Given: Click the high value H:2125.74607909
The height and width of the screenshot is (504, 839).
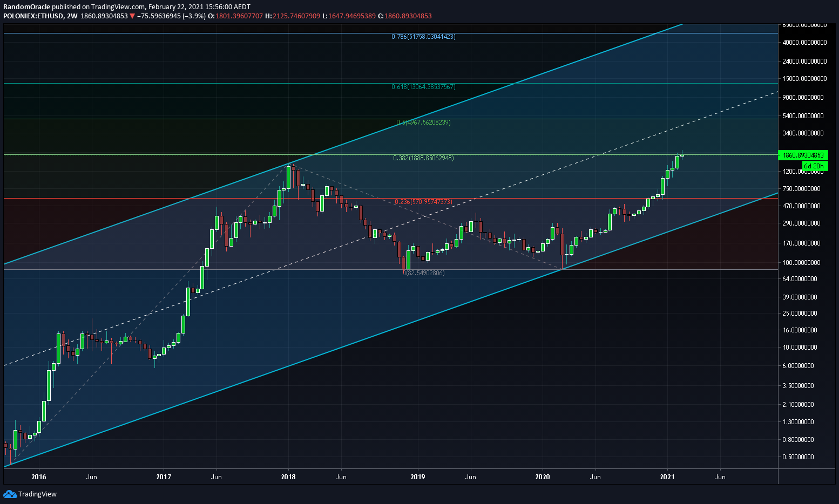Looking at the screenshot, I should pyautogui.click(x=293, y=16).
